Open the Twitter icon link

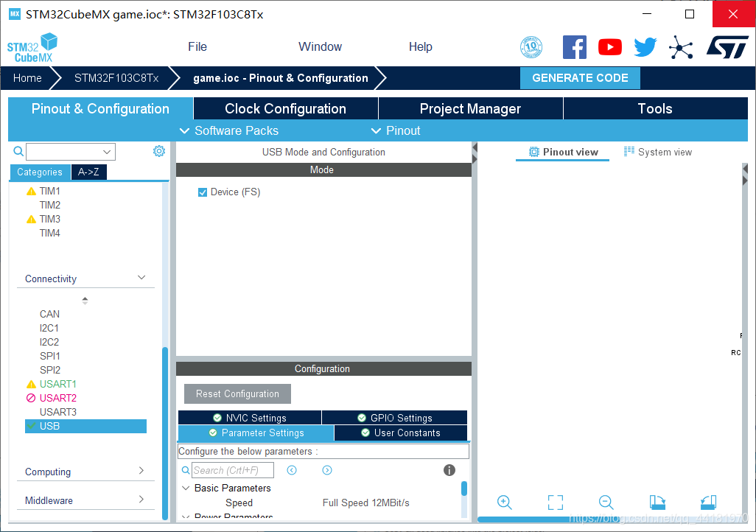[645, 47]
